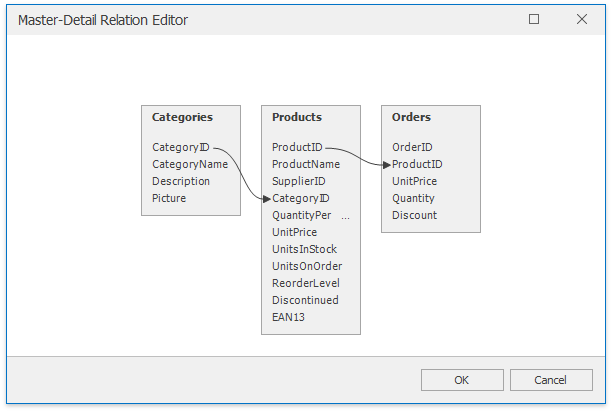Viewport: 612px width, 412px height.
Task: Click UnitsOnOrder field in Products
Action: 307,266
